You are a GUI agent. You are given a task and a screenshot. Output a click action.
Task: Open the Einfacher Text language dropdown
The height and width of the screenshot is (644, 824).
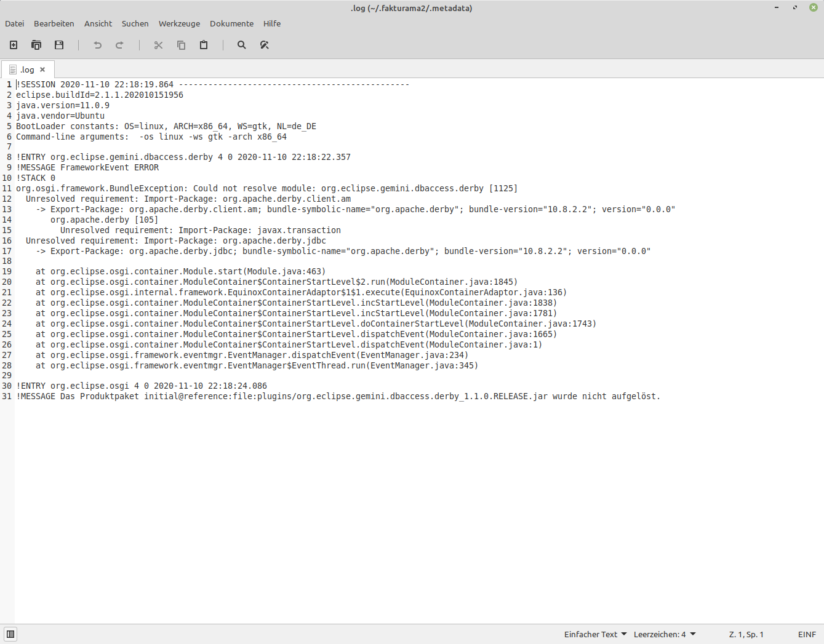pos(595,634)
